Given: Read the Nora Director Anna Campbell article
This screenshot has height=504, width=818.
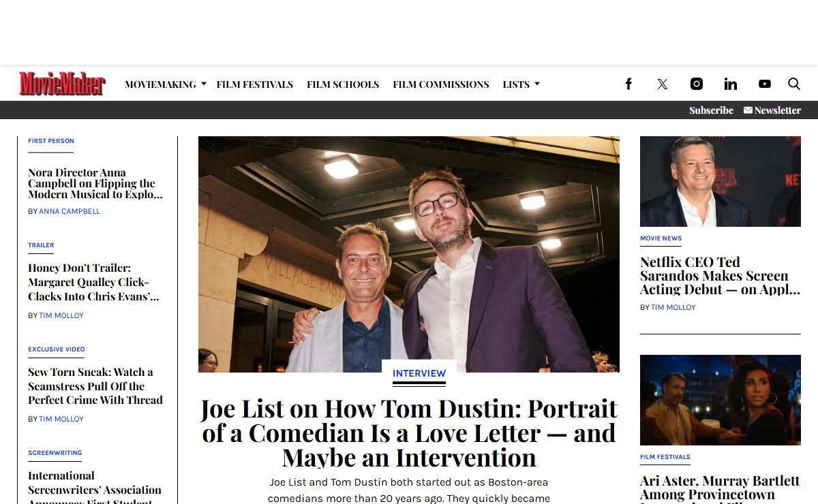Looking at the screenshot, I should [95, 183].
